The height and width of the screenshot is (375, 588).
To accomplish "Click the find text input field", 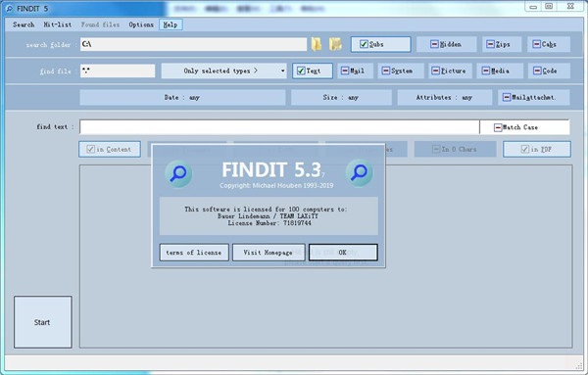I will [279, 127].
